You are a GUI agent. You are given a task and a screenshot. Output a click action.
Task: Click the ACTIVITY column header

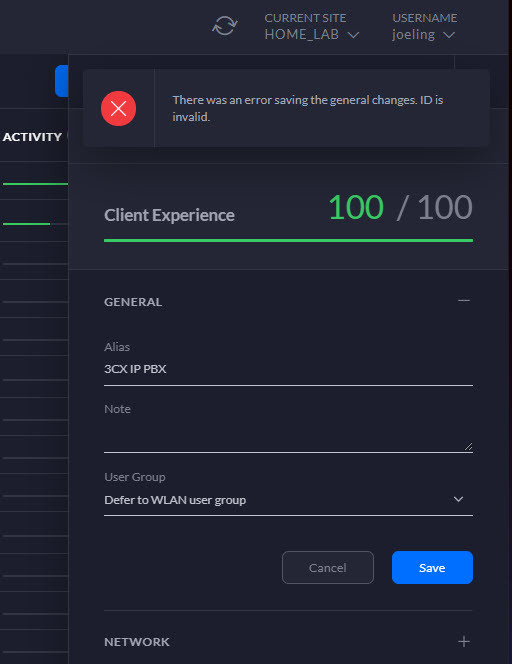32,137
